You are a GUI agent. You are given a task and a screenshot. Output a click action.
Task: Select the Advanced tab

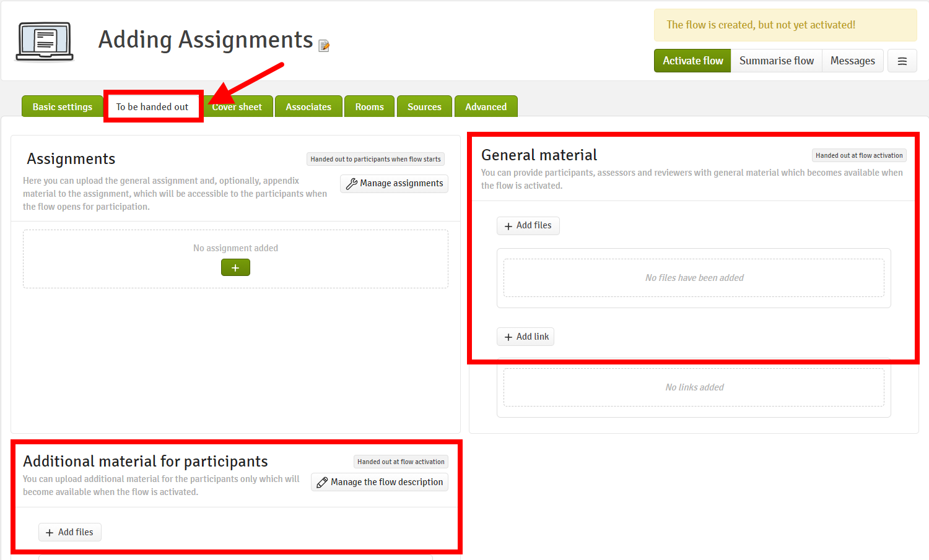(486, 106)
